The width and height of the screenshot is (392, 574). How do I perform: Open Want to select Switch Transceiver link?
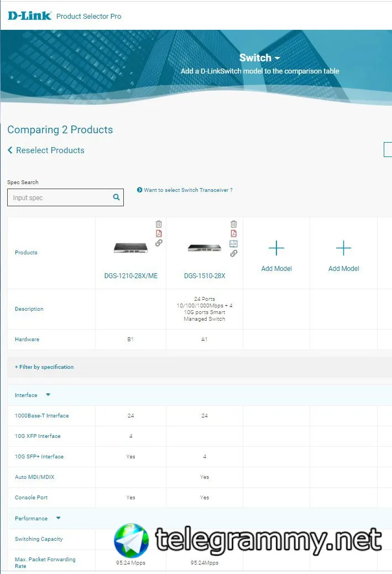point(188,190)
